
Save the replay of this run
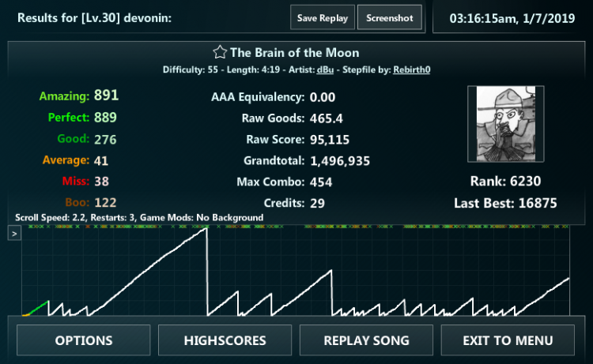click(323, 18)
